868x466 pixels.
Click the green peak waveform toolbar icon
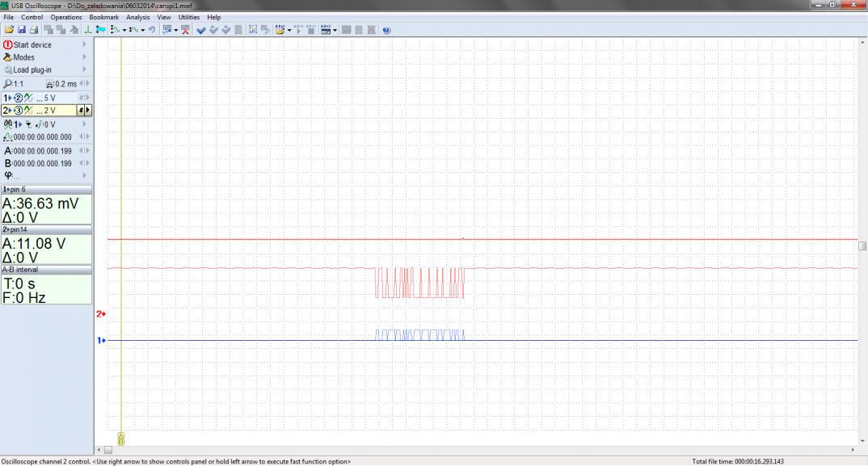[87, 30]
